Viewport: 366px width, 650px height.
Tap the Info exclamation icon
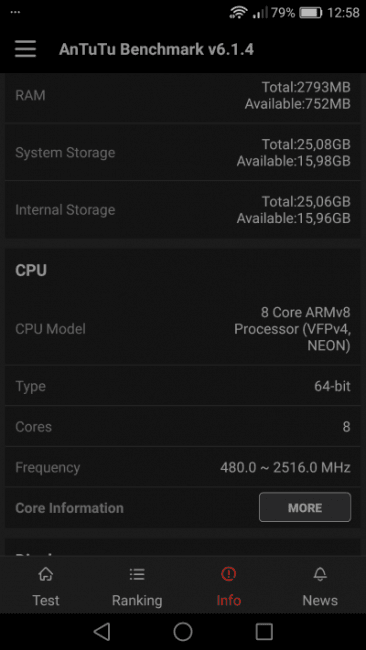228,574
